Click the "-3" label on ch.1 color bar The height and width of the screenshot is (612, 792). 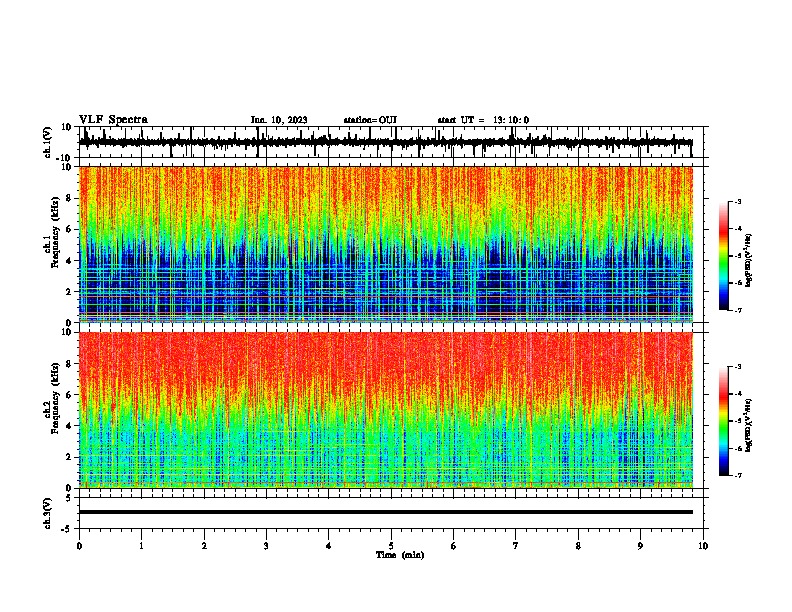(738, 201)
